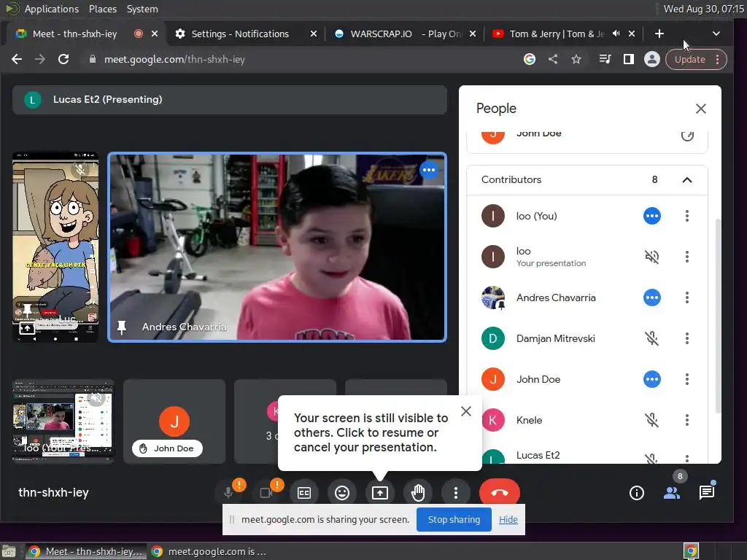Open more actions for Andres Chavarria

point(687,297)
